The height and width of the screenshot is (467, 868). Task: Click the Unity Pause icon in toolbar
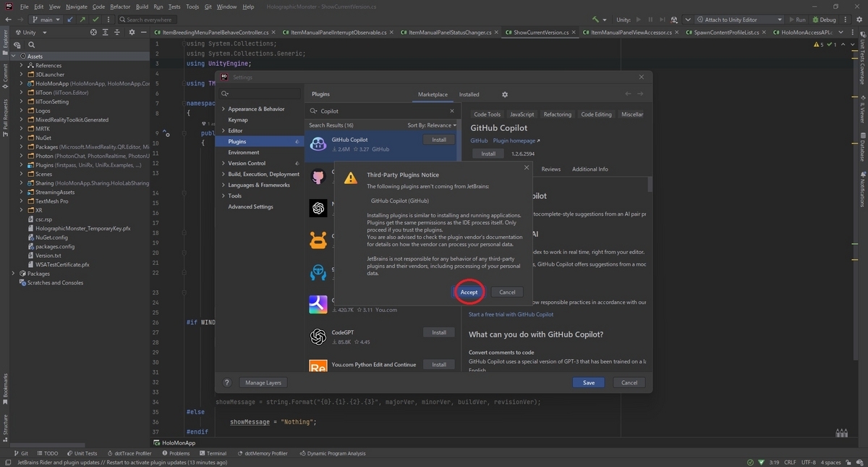coord(651,20)
